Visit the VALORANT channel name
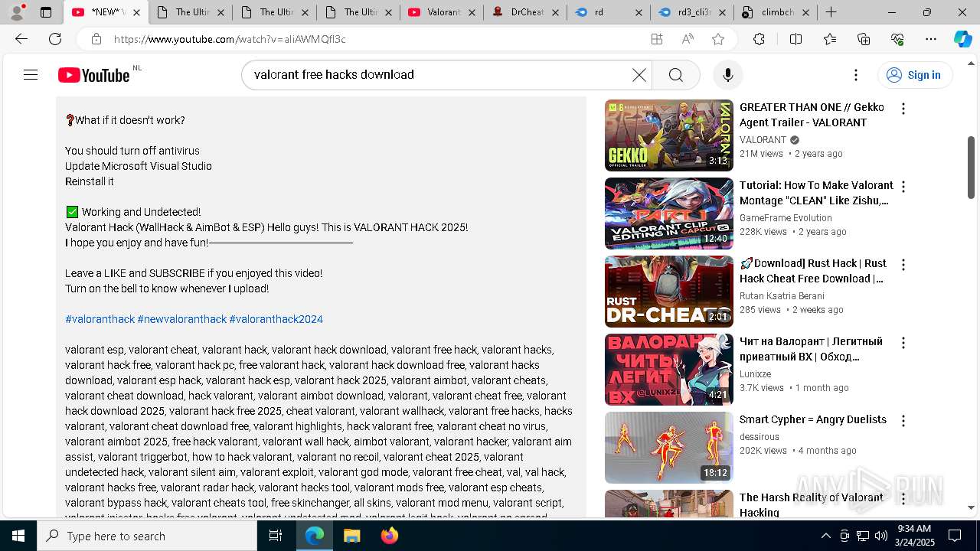The width and height of the screenshot is (980, 551). point(763,140)
